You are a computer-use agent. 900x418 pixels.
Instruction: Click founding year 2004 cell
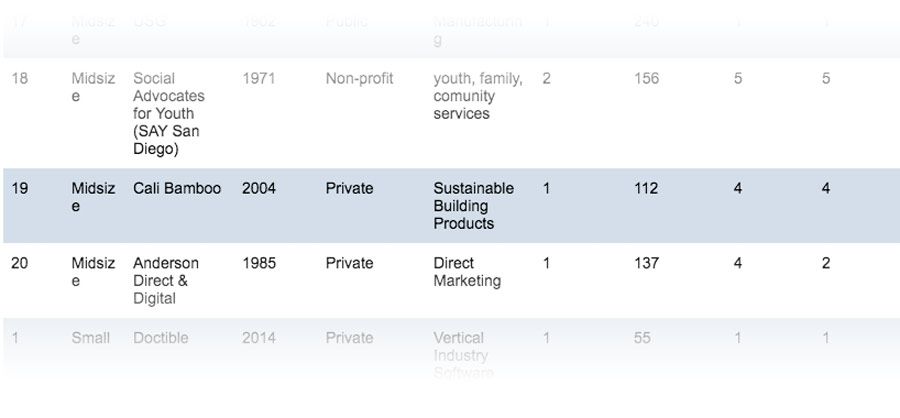pyautogui.click(x=258, y=188)
